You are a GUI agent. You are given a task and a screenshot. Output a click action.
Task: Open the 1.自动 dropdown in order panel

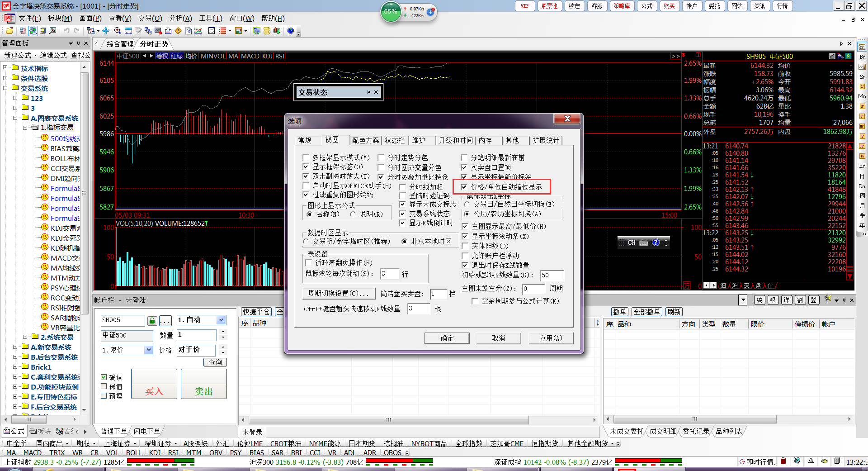point(221,320)
